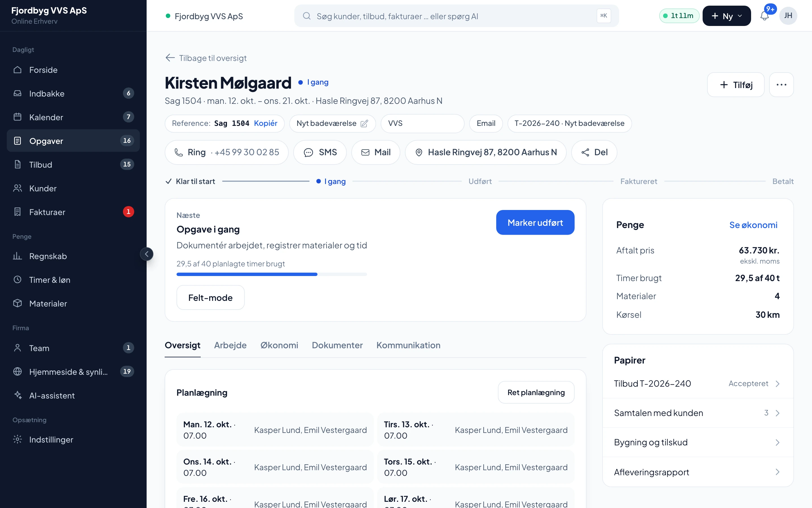Click the Marker udført button
Image resolution: width=812 pixels, height=508 pixels.
tap(535, 222)
